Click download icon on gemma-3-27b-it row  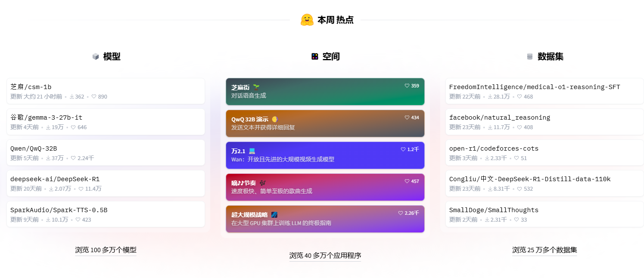click(48, 127)
